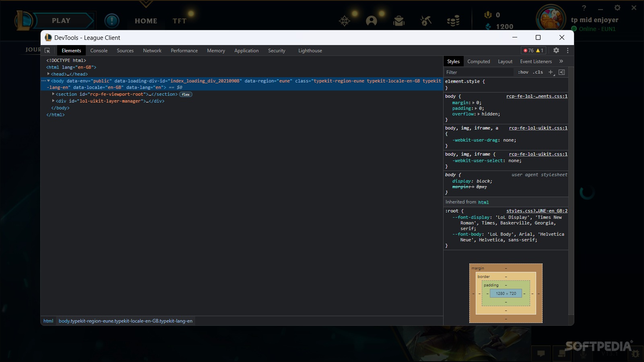Open the Network tab
Viewport: 644px width, 362px height.
coord(152,51)
